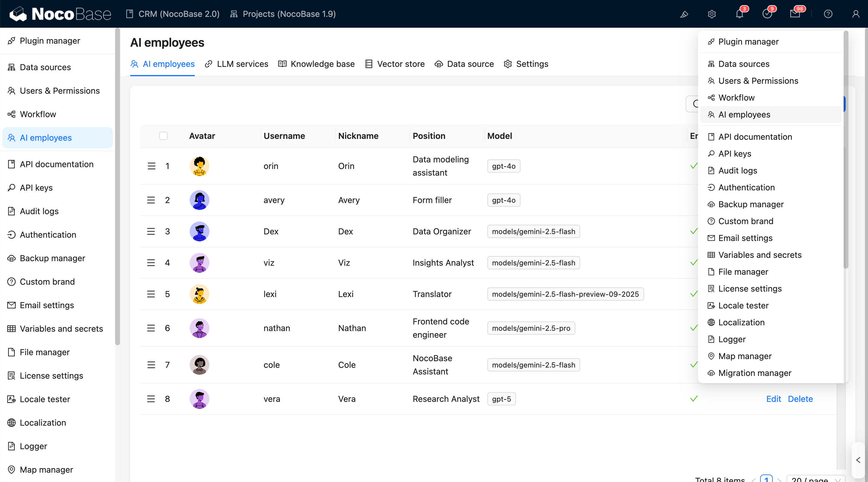Click the tasks checkmark icon with badge 9

pyautogui.click(x=767, y=14)
